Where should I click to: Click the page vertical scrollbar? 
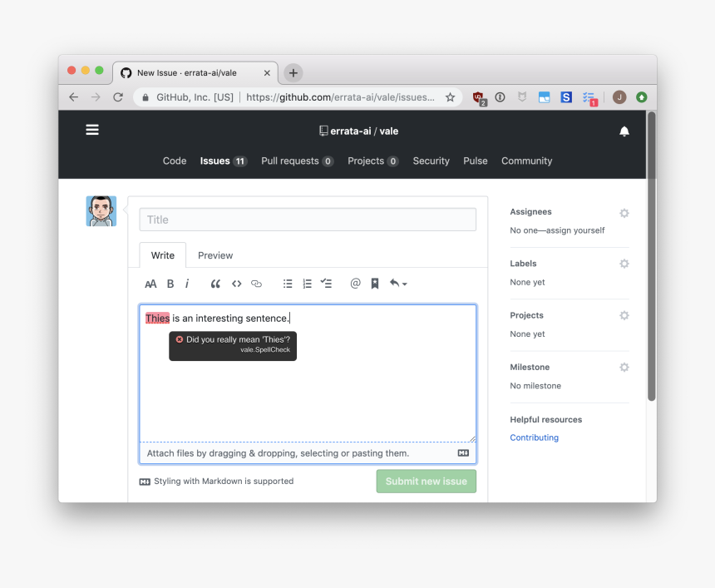point(652,256)
